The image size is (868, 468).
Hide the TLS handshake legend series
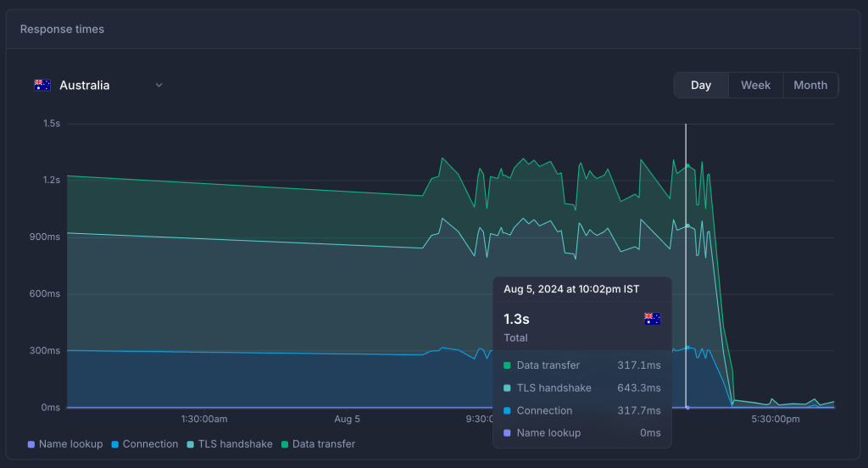(x=229, y=443)
